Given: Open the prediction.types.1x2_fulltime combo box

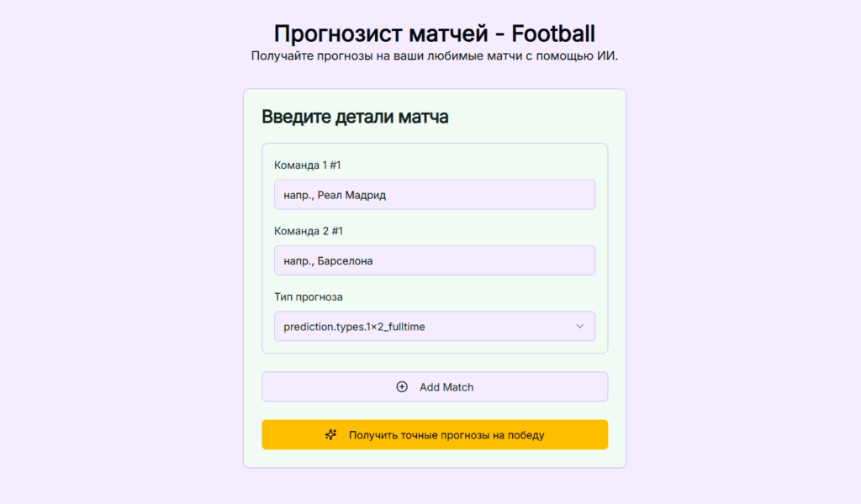Looking at the screenshot, I should click(435, 326).
